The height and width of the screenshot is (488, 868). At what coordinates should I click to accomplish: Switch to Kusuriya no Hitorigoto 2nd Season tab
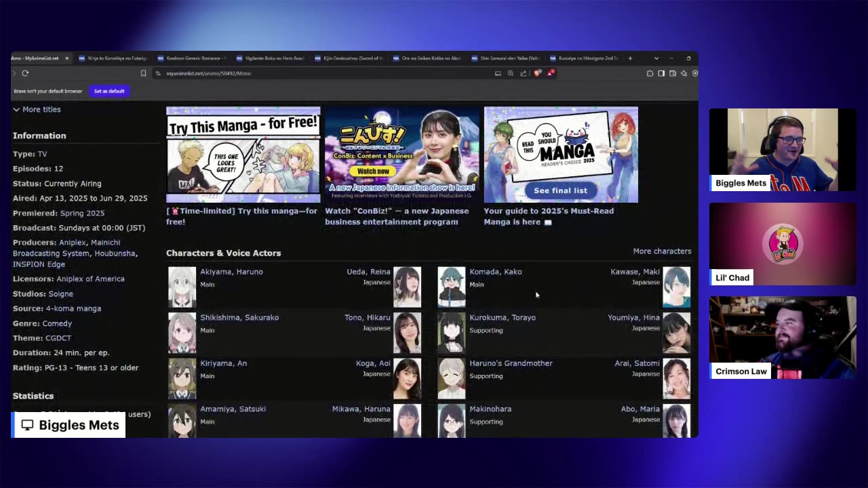[x=585, y=58]
